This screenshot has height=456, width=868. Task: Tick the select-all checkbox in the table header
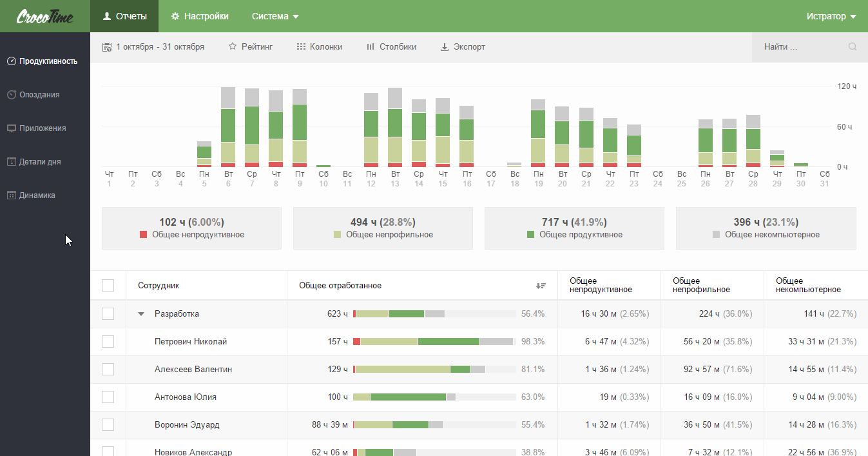[108, 286]
